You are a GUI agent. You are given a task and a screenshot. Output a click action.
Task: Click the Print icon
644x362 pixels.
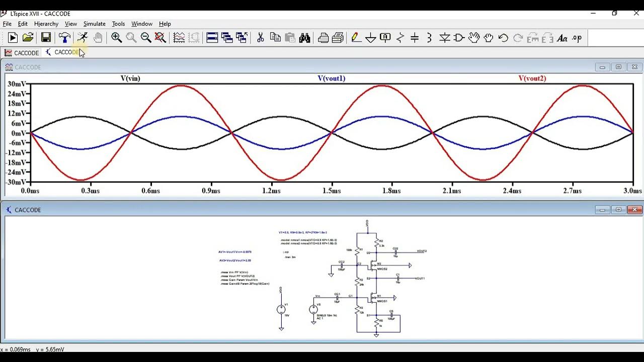[323, 38]
